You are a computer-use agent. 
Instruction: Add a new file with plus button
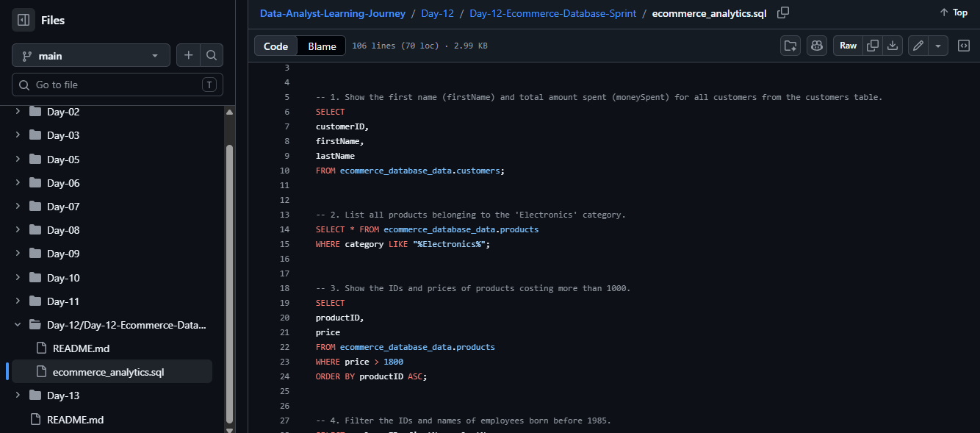pos(189,56)
